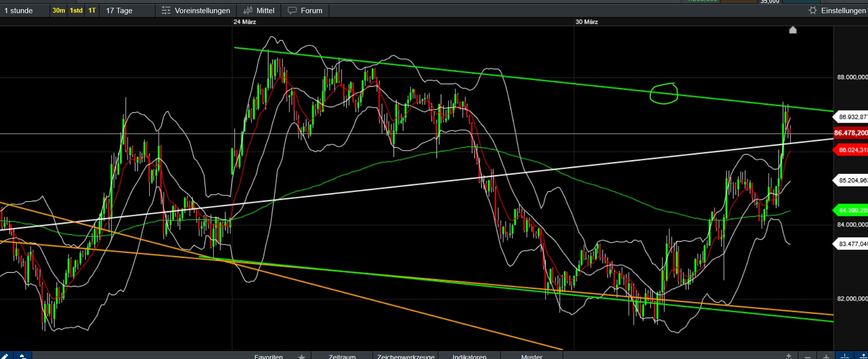868x359 pixels.
Task: Click the blue crosshair icon in the bottom bar
Action: [x=845, y=356]
